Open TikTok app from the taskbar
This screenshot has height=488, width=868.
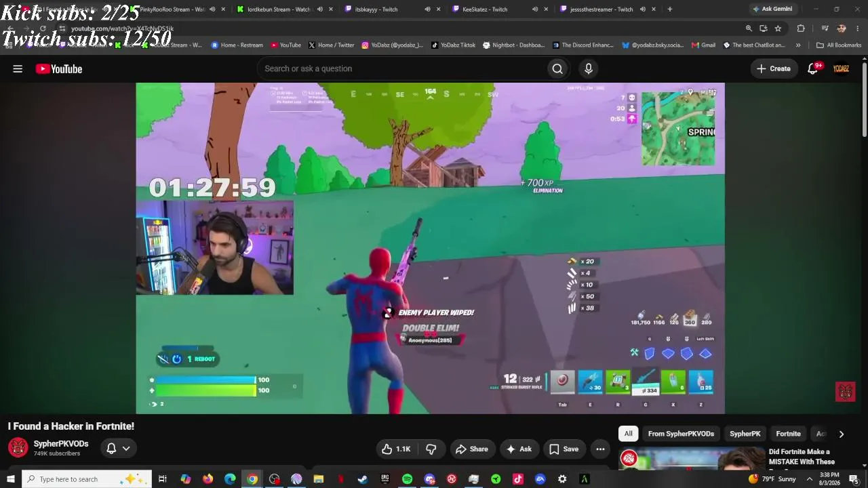(x=518, y=479)
